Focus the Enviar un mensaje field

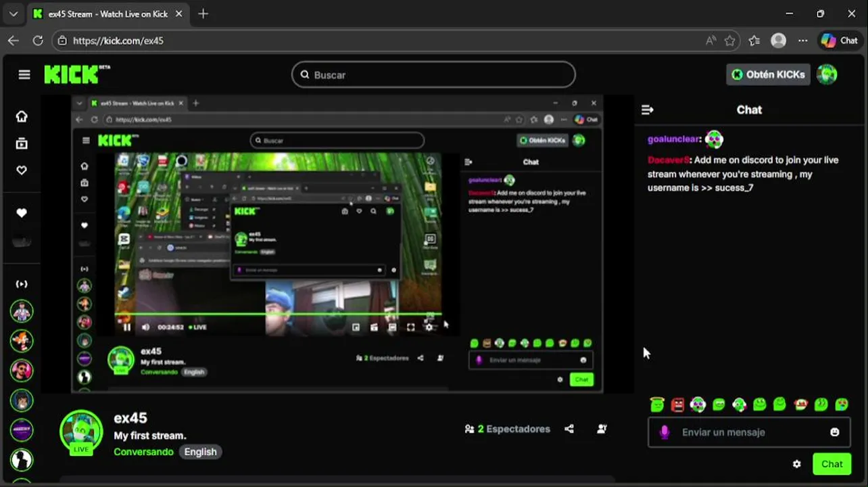(749, 432)
